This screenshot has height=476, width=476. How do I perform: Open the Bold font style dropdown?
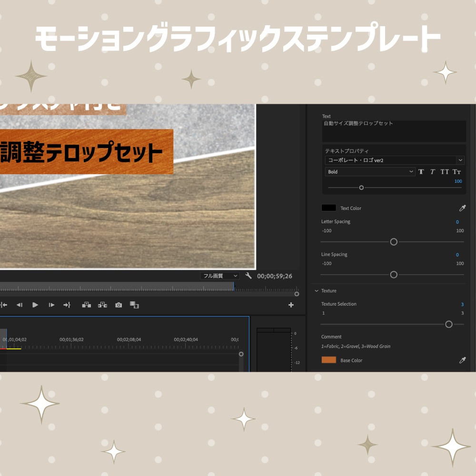click(370, 172)
